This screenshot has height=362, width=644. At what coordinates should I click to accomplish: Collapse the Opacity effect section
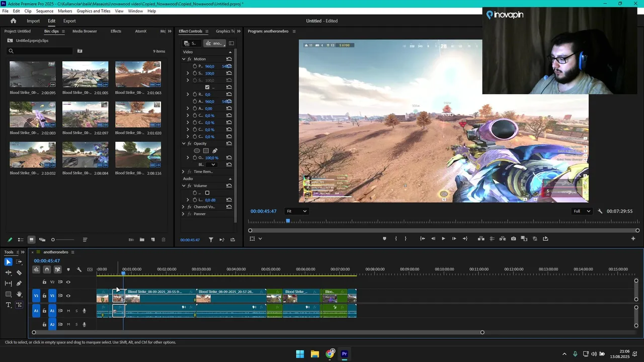coord(184,144)
